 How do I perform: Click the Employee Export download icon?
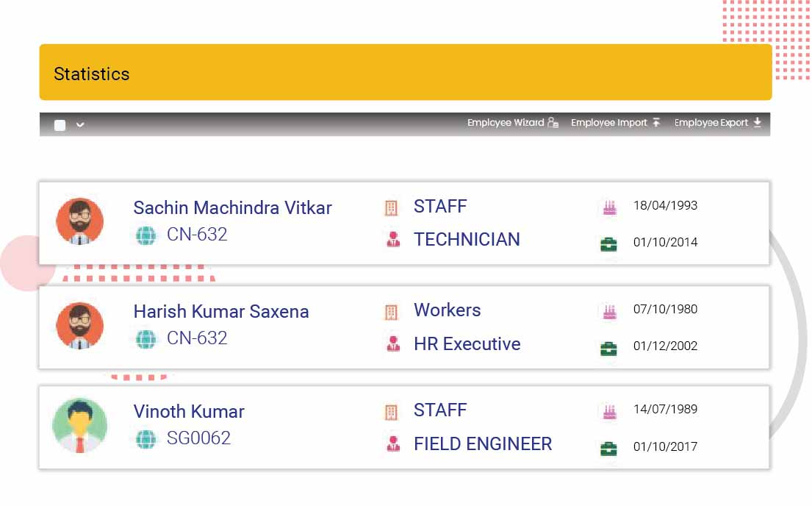tap(758, 123)
